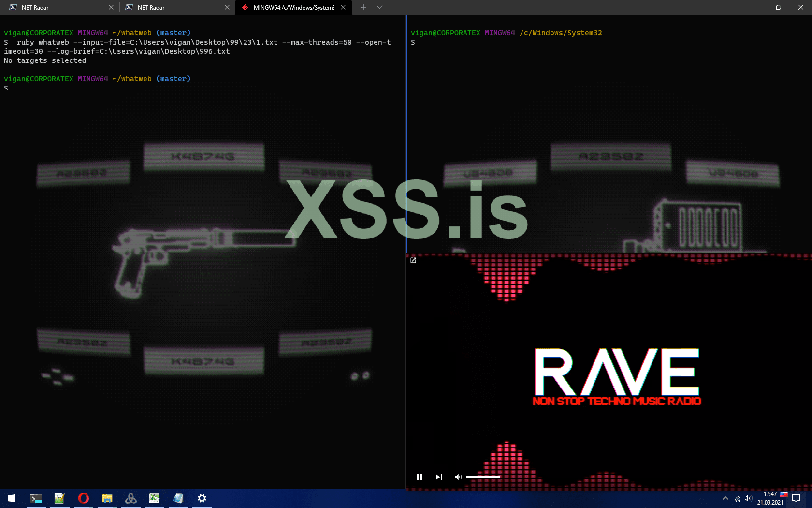This screenshot has width=812, height=508.
Task: Open Windows Terminal from the taskbar
Action: (36, 498)
